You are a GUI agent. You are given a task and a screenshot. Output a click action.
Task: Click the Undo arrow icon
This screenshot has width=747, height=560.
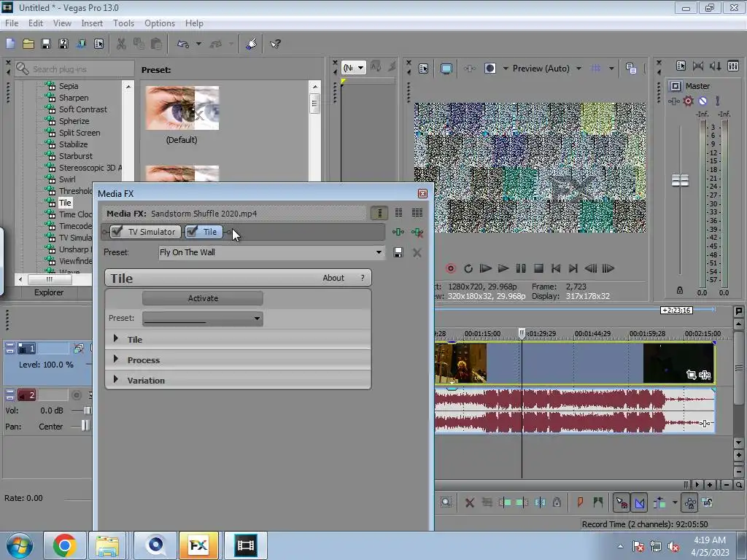coord(183,44)
